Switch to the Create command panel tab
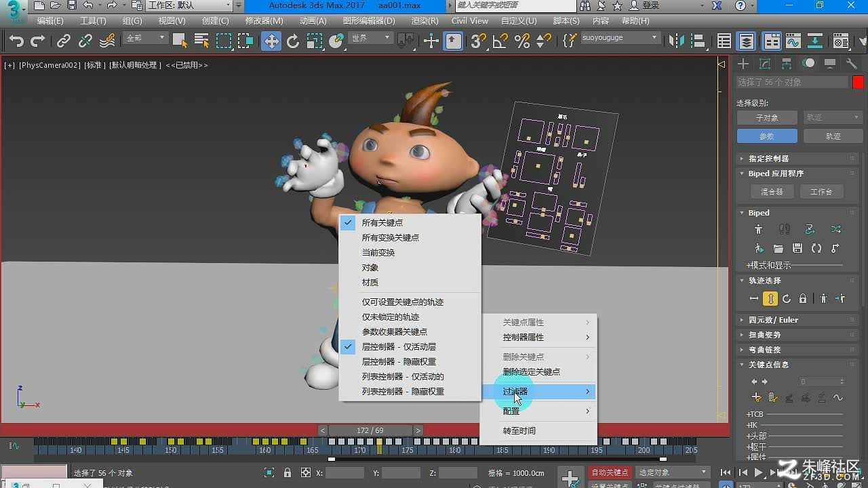This screenshot has height=488, width=868. click(x=744, y=64)
